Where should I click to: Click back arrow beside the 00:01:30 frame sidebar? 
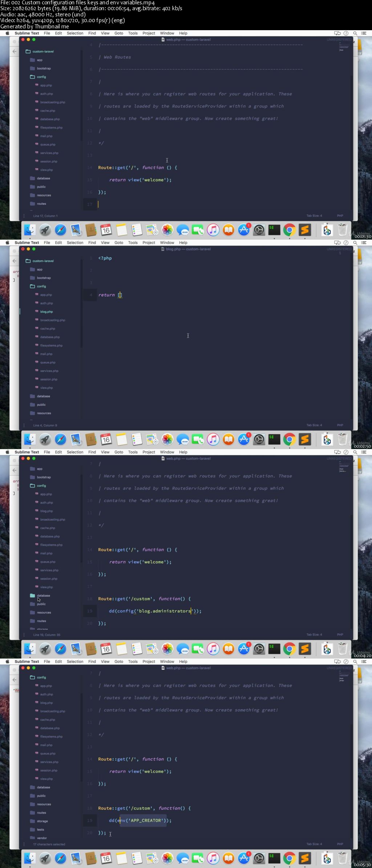point(15,51)
